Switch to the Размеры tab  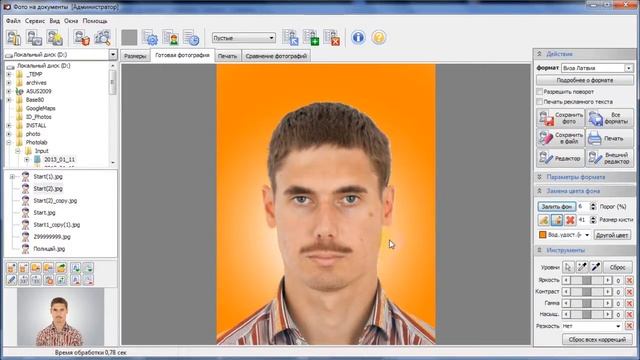135,56
